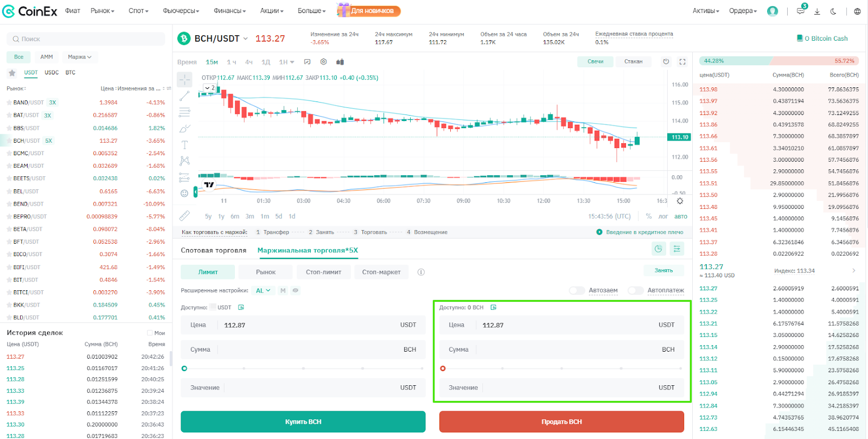
Task: Toggle the eye visibility option in advanced settings
Action: coord(295,290)
